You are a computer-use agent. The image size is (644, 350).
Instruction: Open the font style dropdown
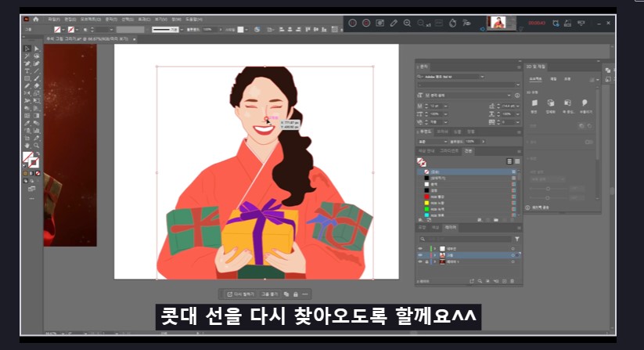click(x=517, y=85)
